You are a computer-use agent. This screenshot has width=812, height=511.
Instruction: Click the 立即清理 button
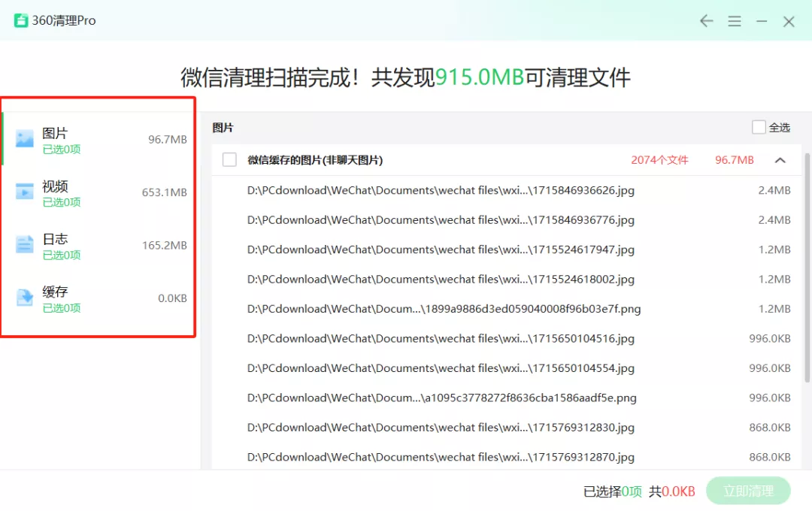click(748, 491)
